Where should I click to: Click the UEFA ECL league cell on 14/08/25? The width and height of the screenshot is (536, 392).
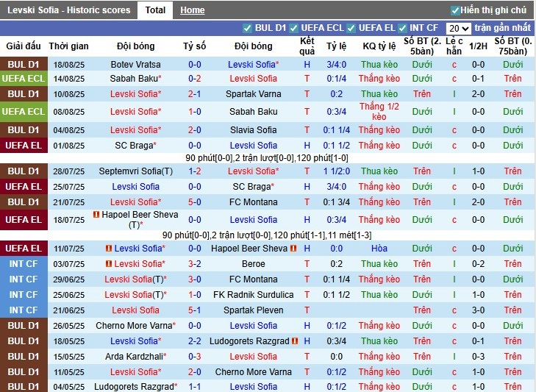pos(24,79)
